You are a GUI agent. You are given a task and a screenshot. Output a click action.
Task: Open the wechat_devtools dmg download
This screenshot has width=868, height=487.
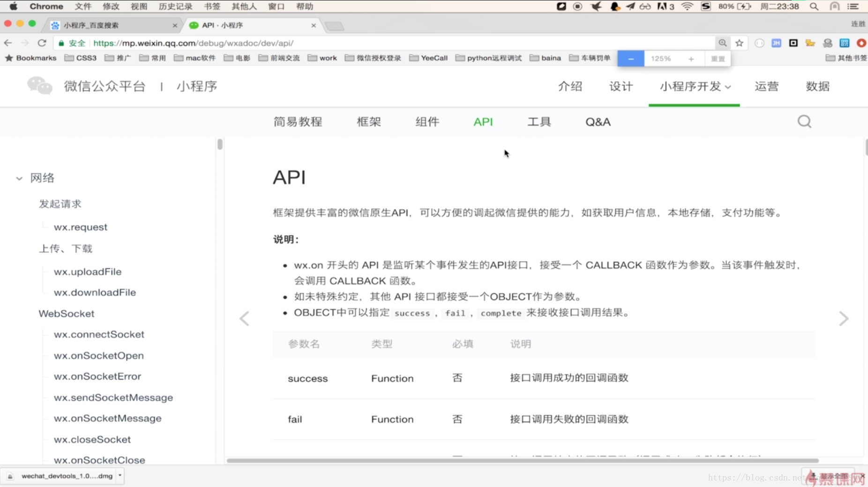tap(62, 476)
